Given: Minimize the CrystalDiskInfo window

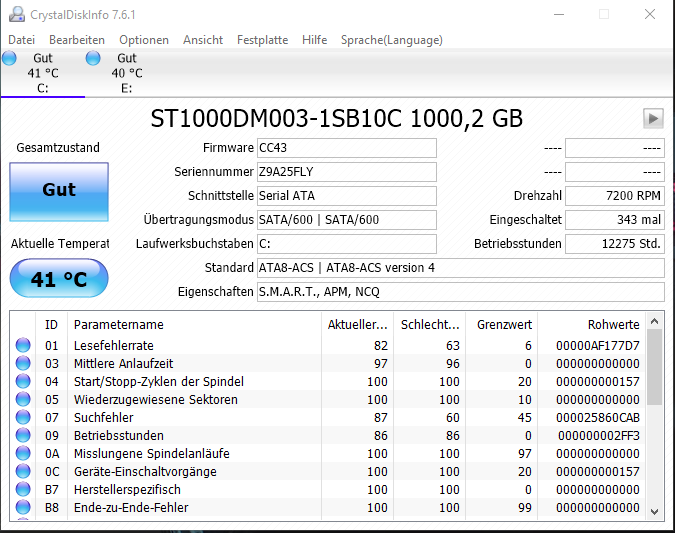Looking at the screenshot, I should click(559, 14).
